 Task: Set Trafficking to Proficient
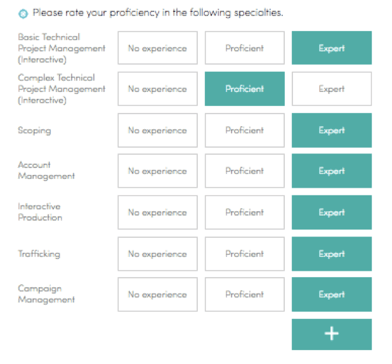pos(245,254)
